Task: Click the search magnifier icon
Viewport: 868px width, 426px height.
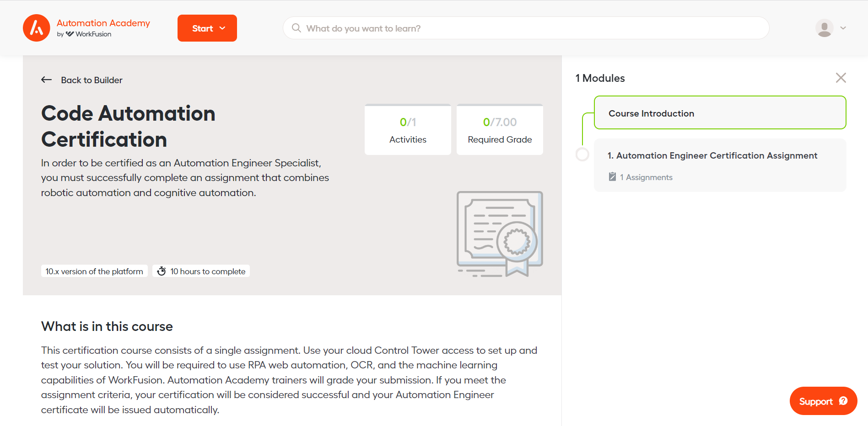Action: [x=297, y=28]
